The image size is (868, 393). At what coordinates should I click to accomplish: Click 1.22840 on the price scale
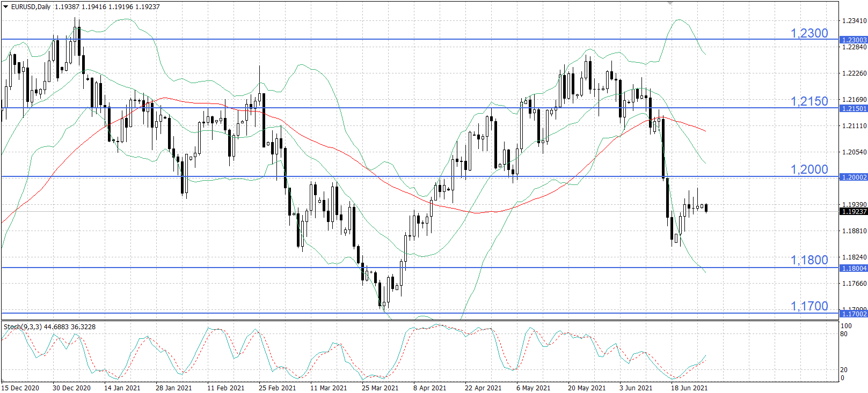(855, 47)
